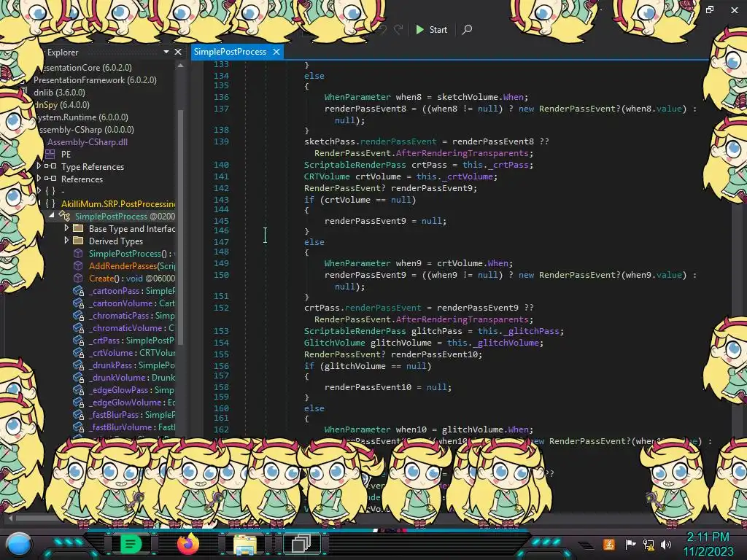Click the Create() method cube icon

click(x=78, y=278)
